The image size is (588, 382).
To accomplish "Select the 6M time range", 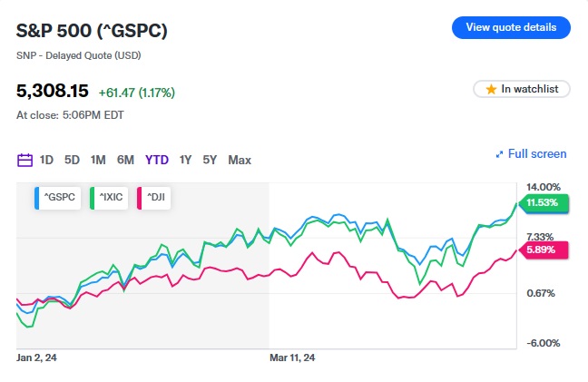I will tap(125, 160).
